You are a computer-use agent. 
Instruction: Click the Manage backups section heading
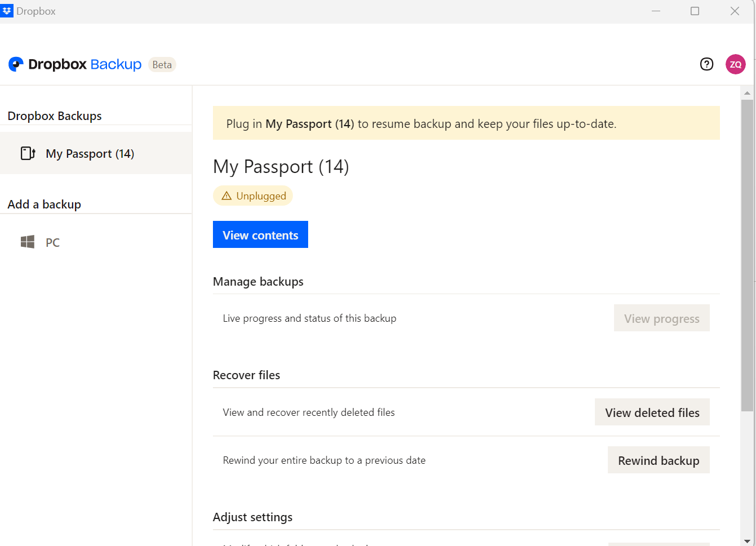coord(258,282)
